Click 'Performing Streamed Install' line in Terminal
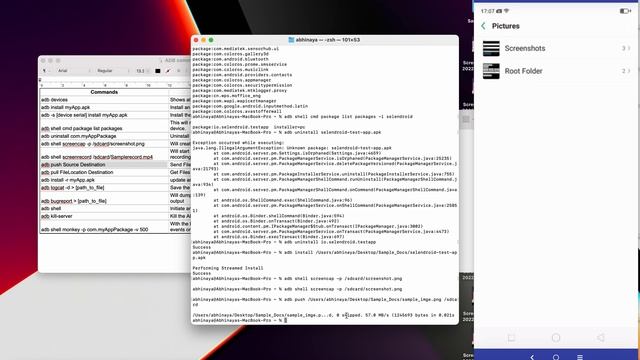This screenshot has height=360, width=640. 228,268
